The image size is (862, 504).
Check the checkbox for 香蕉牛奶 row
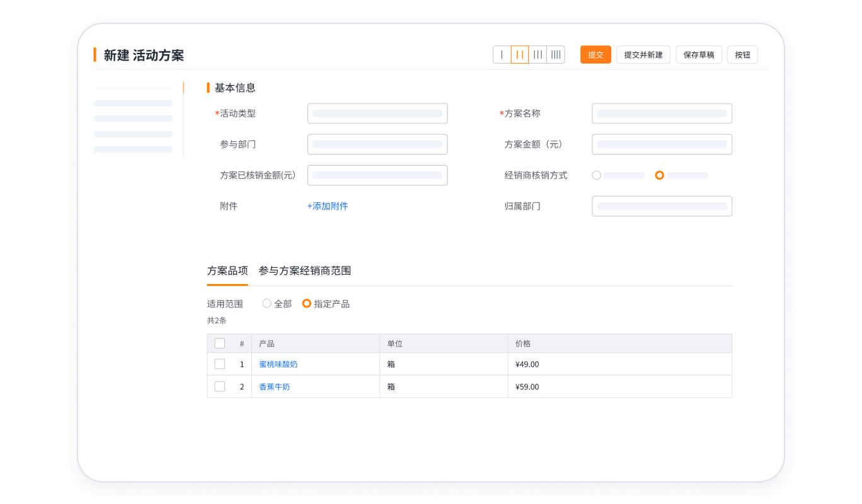point(219,386)
